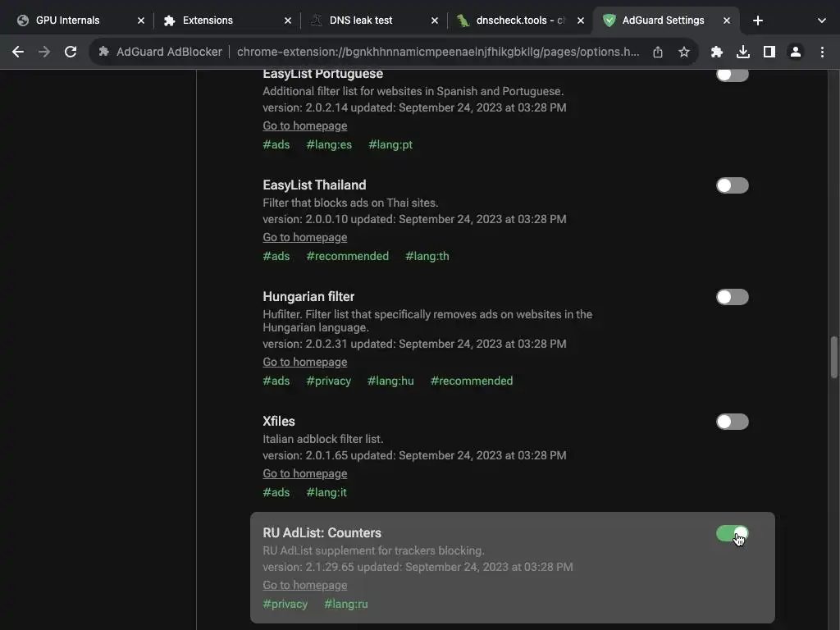The width and height of the screenshot is (840, 630).
Task: Open the user profile menu
Action: 796,52
